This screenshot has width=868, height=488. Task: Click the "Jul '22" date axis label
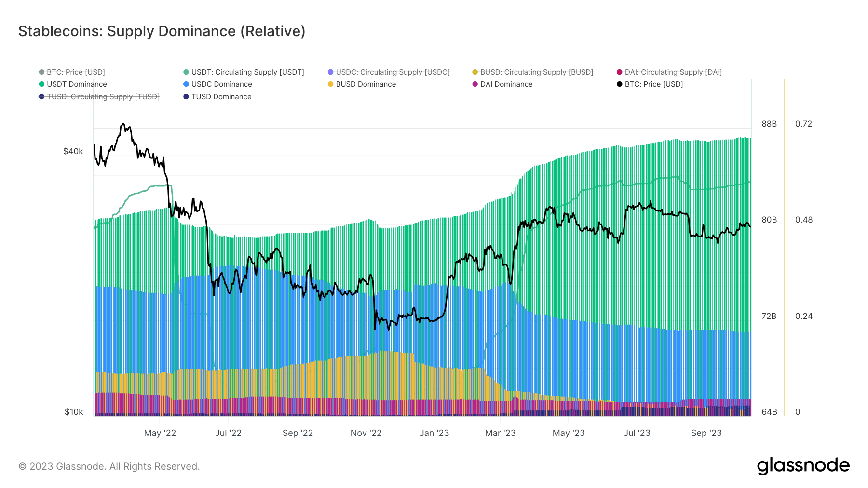point(229,433)
